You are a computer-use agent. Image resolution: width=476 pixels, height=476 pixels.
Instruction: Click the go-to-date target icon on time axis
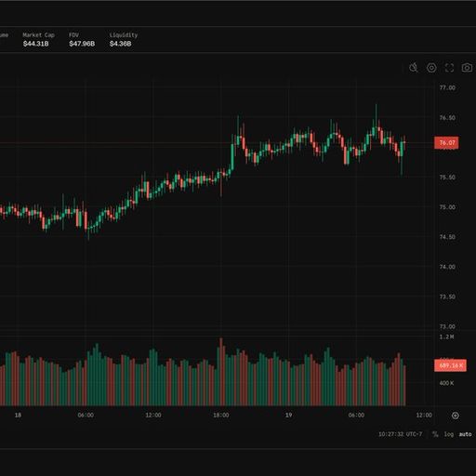click(x=456, y=416)
